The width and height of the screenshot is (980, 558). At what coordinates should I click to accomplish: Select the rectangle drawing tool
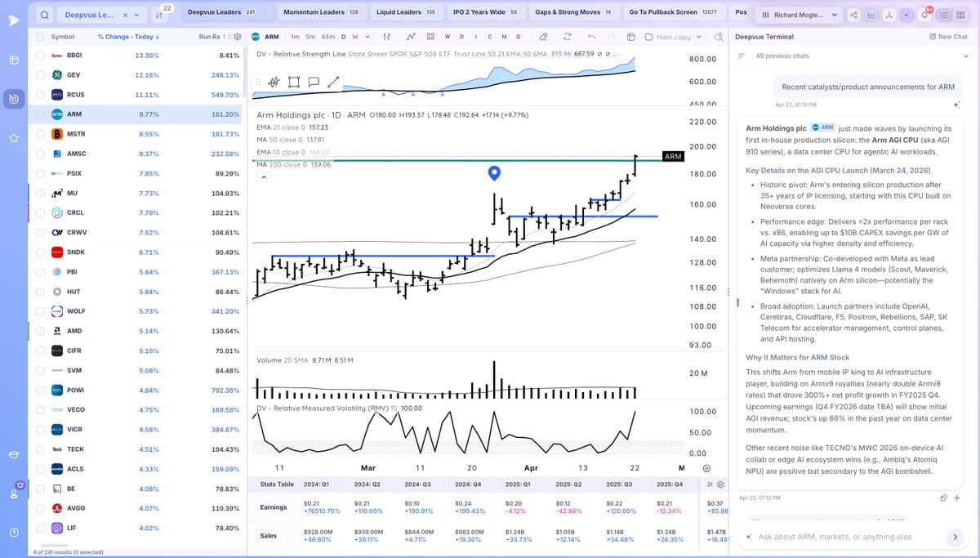[x=293, y=82]
